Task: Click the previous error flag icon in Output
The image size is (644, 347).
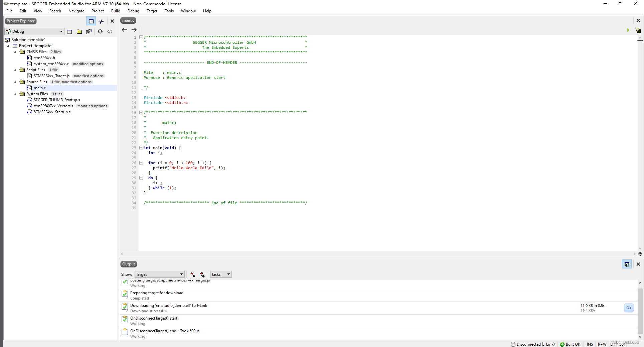Action: tap(192, 274)
